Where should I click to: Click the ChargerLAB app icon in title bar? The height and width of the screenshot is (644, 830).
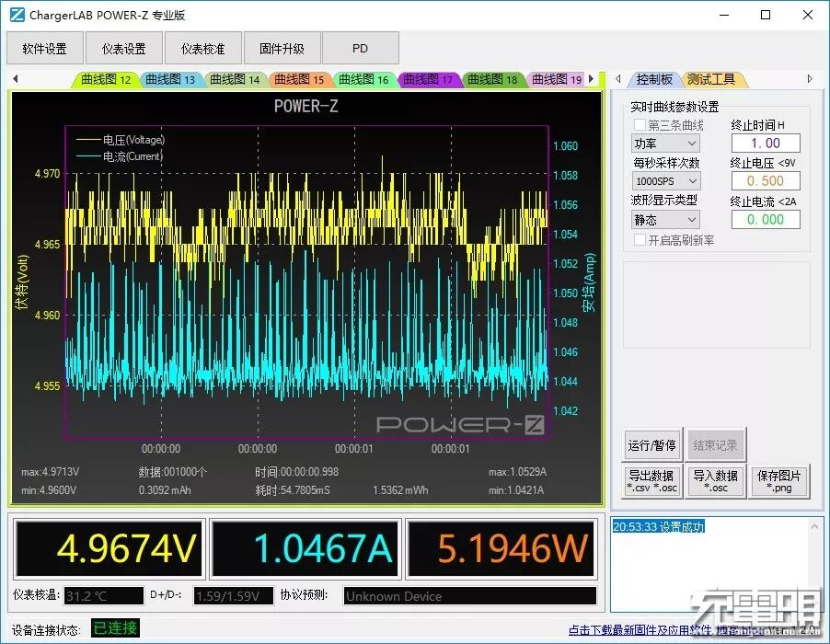17,15
